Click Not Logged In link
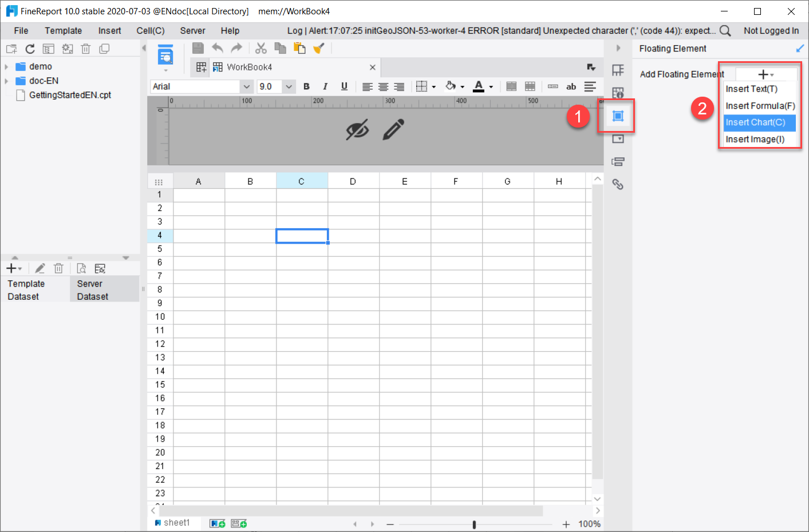This screenshot has height=532, width=809. [x=771, y=31]
